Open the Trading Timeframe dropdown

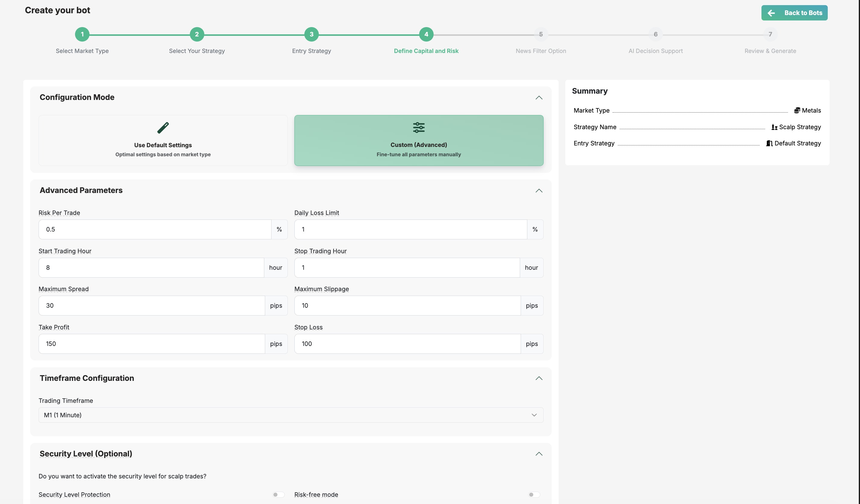click(290, 415)
